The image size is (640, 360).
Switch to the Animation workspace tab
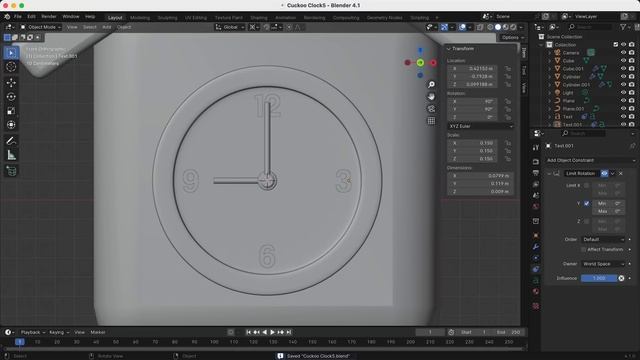[285, 18]
